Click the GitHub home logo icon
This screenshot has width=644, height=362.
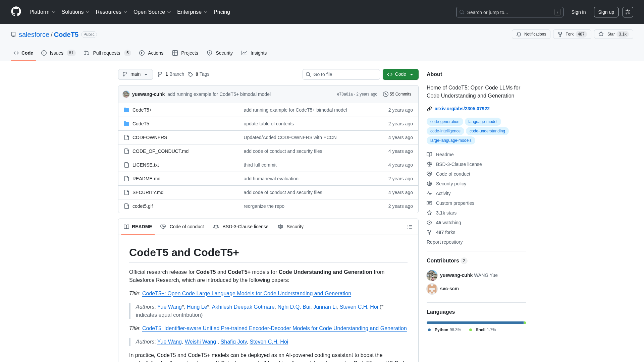coord(15,12)
